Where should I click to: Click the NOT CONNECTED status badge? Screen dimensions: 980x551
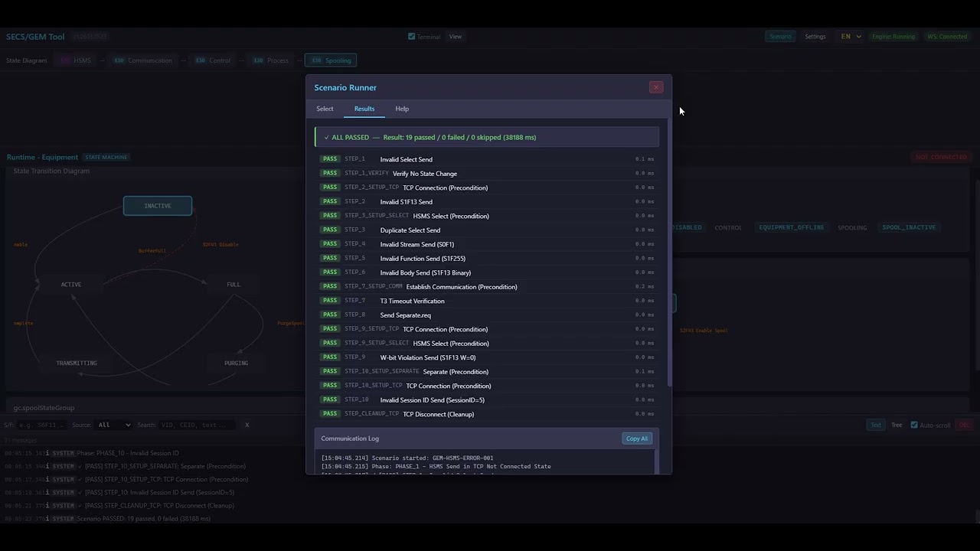coord(942,157)
